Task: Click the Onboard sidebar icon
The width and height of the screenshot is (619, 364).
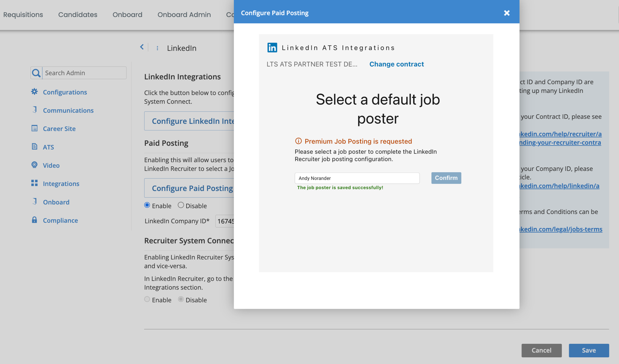Action: (x=34, y=202)
